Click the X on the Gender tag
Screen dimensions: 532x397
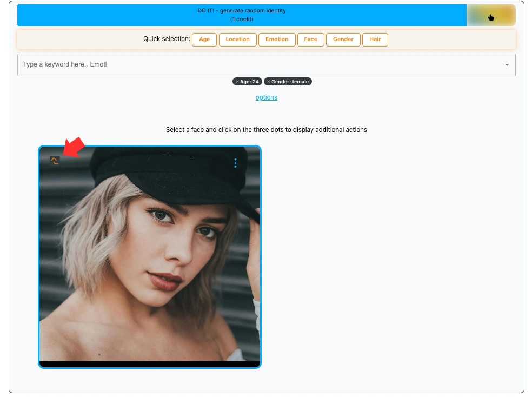[x=269, y=82]
